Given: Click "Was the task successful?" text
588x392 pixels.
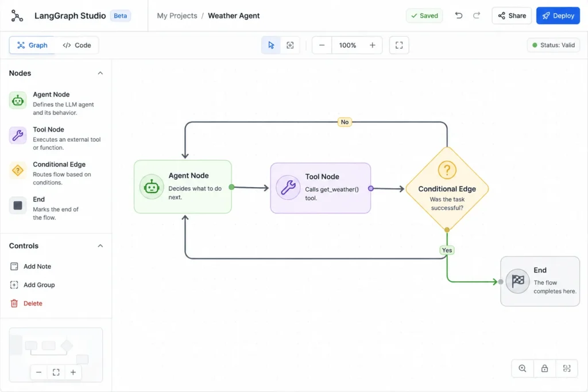Looking at the screenshot, I should (447, 204).
